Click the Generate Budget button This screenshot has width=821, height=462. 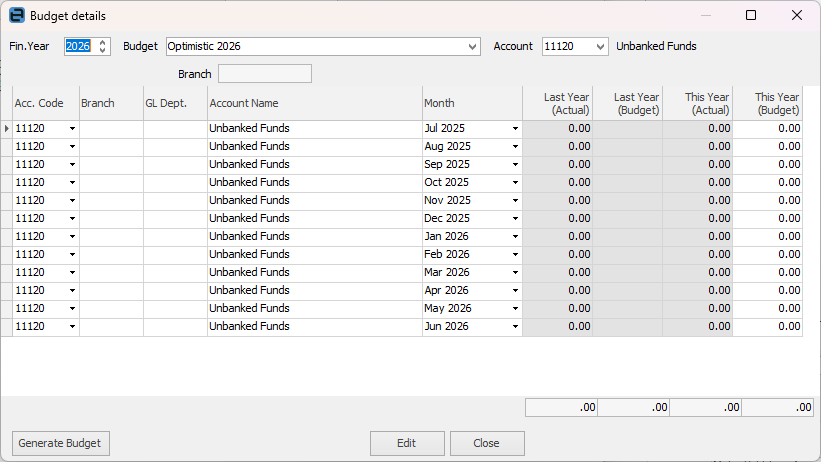(x=61, y=443)
